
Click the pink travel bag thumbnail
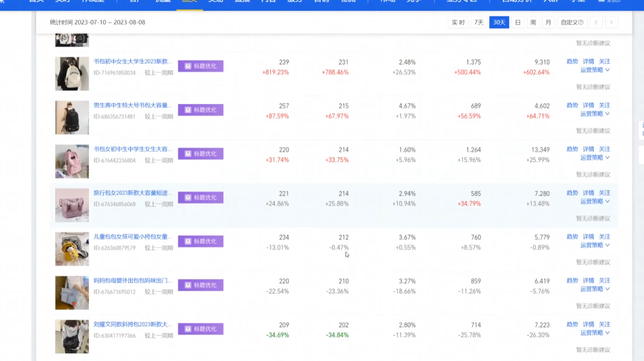coord(72,205)
